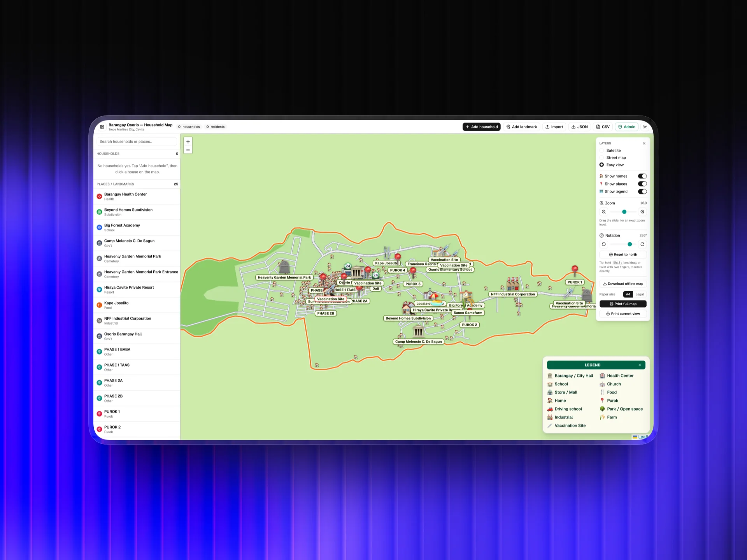Click the PHASE 2B map label
The height and width of the screenshot is (560, 747).
pos(326,314)
